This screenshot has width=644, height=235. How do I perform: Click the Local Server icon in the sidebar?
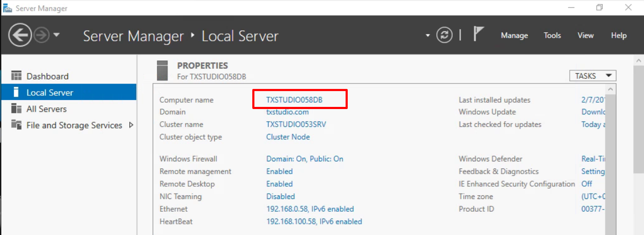(x=16, y=92)
